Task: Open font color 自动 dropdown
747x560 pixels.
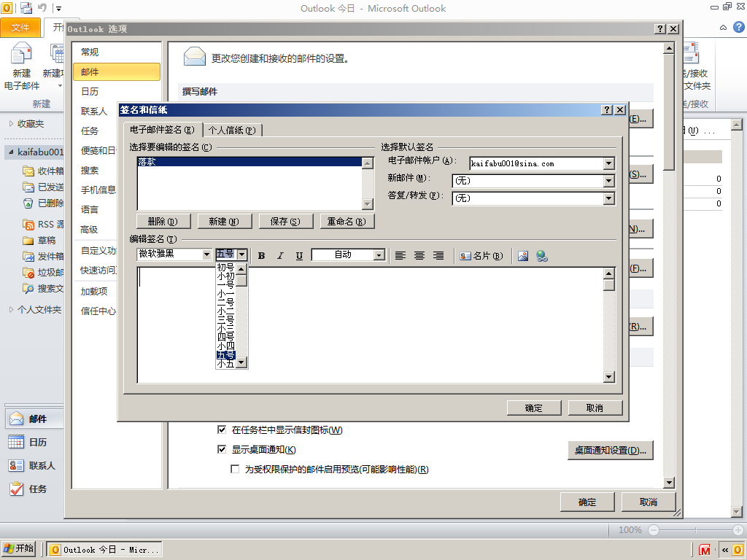Action: 379,255
